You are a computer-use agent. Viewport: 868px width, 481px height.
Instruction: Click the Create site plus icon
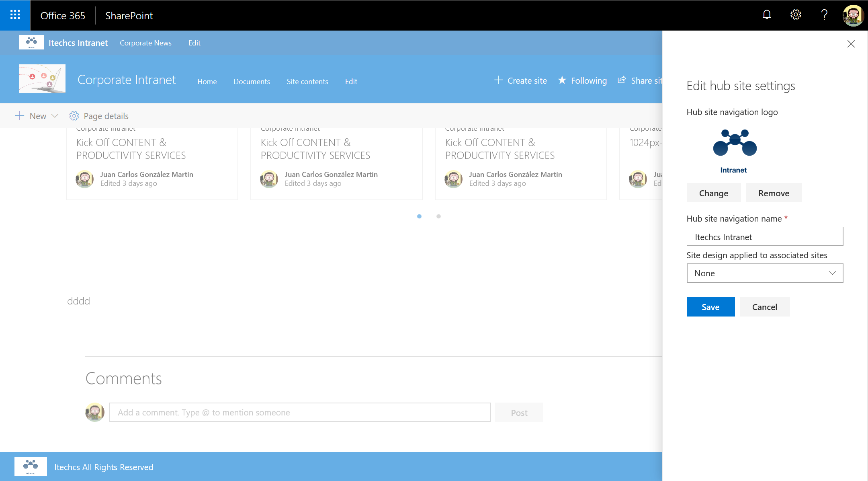pyautogui.click(x=499, y=80)
